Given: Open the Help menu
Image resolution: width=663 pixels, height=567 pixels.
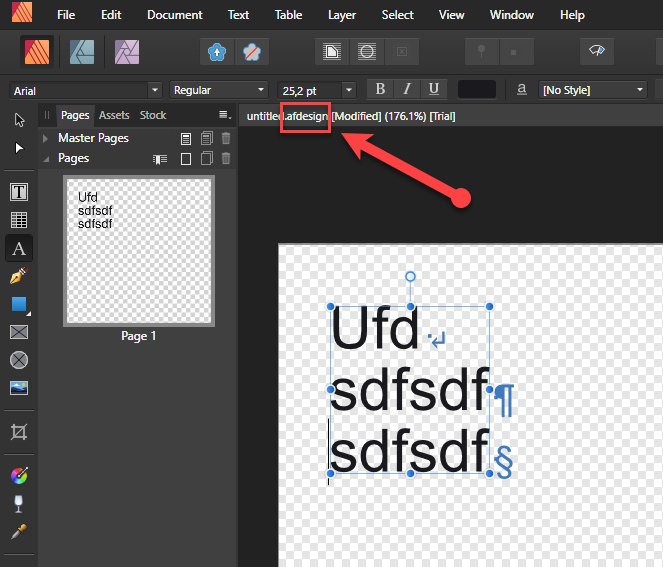Looking at the screenshot, I should pyautogui.click(x=572, y=15).
